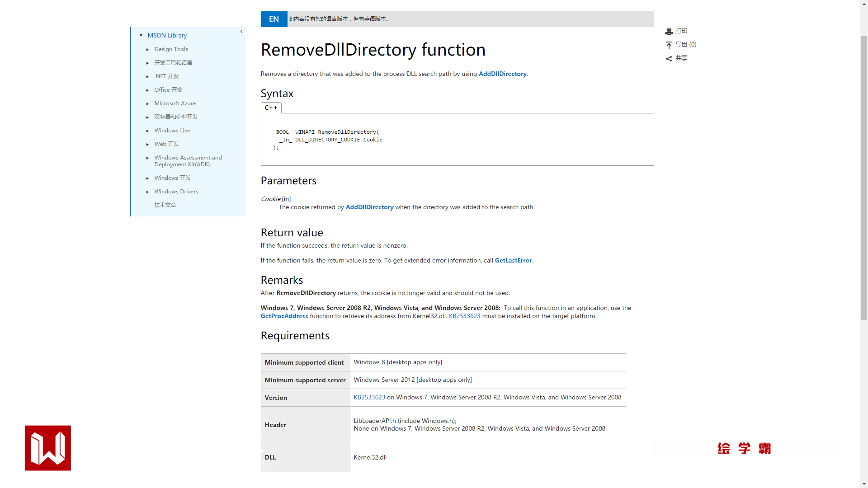Click the share icon

[669, 58]
